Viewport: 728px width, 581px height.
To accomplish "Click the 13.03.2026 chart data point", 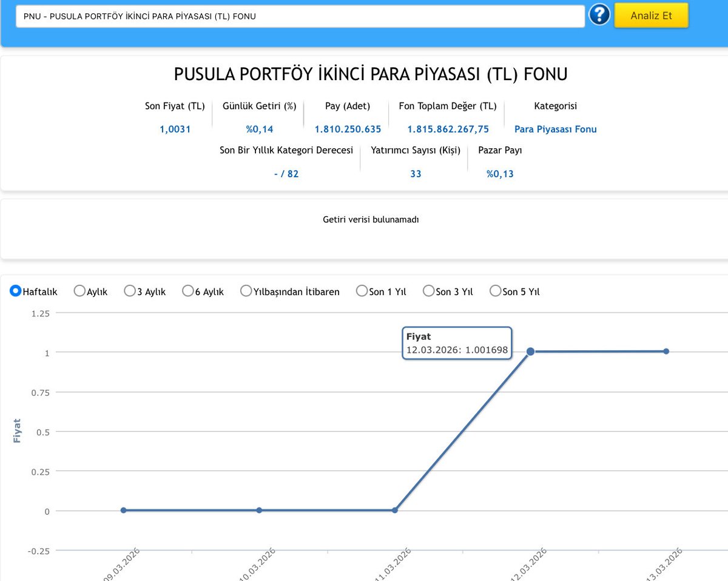I will [x=666, y=351].
